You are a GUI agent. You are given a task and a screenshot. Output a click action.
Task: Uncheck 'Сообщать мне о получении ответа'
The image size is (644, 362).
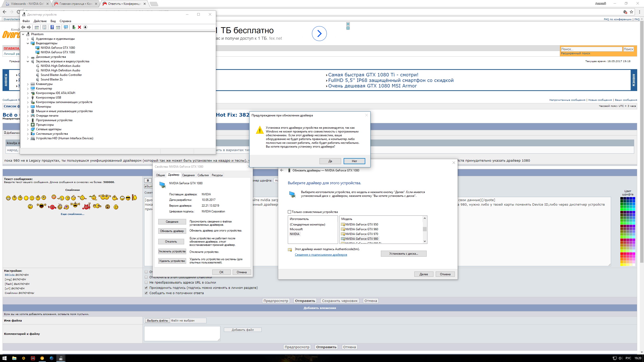click(146, 293)
